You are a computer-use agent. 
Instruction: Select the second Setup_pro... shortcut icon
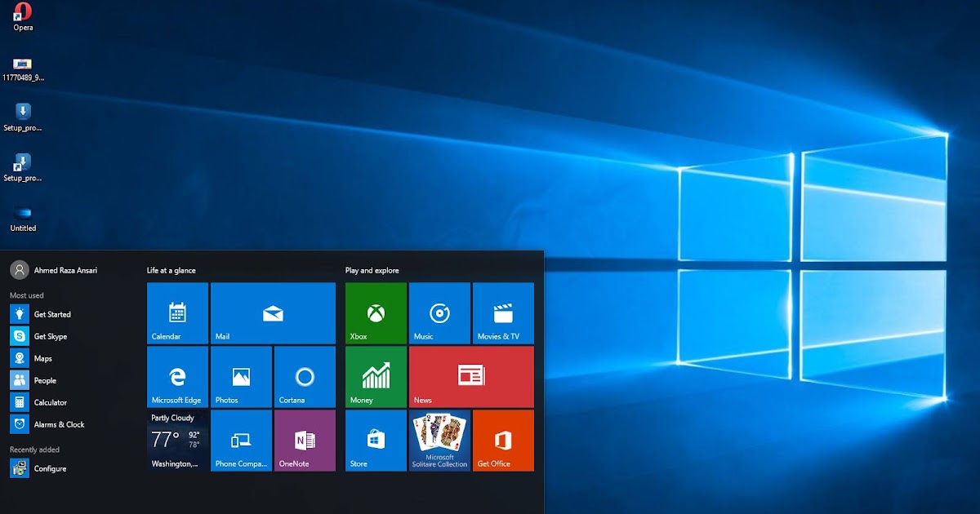click(x=23, y=168)
